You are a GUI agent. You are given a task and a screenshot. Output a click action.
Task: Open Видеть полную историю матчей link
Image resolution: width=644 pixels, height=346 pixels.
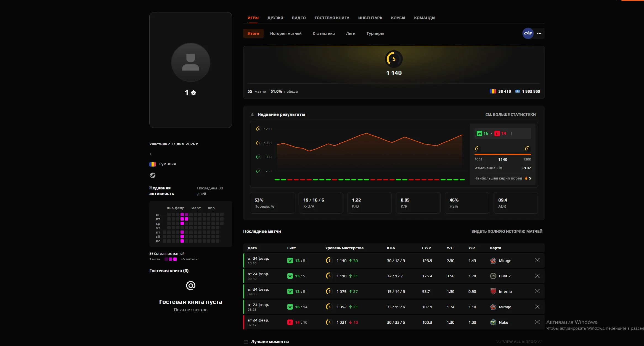coord(507,231)
